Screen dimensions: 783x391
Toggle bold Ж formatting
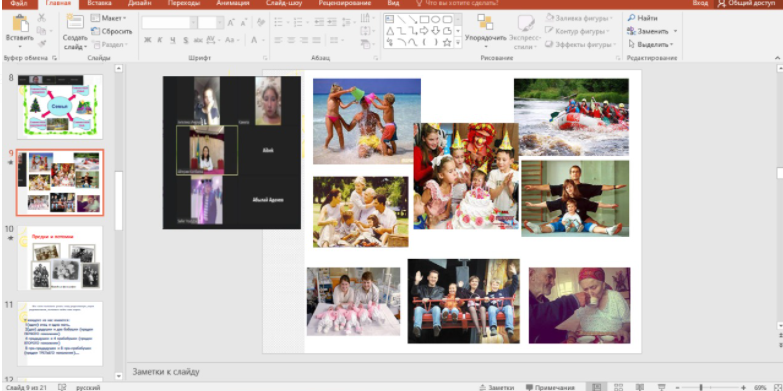(x=148, y=40)
